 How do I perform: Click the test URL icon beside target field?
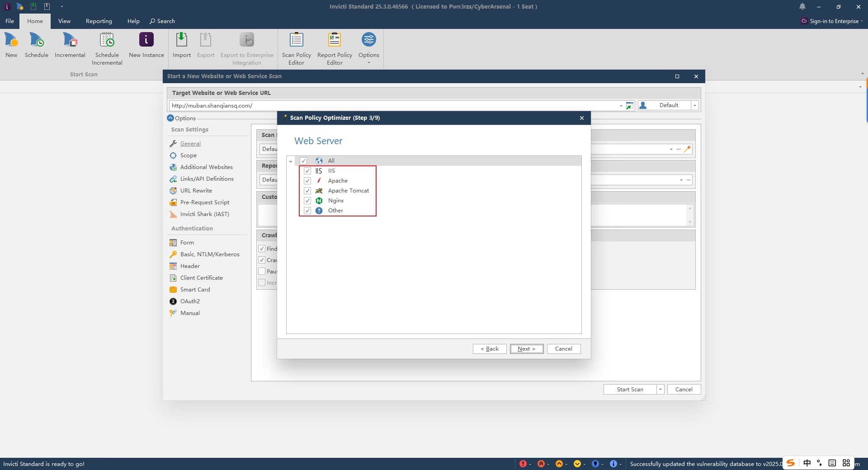tap(630, 105)
